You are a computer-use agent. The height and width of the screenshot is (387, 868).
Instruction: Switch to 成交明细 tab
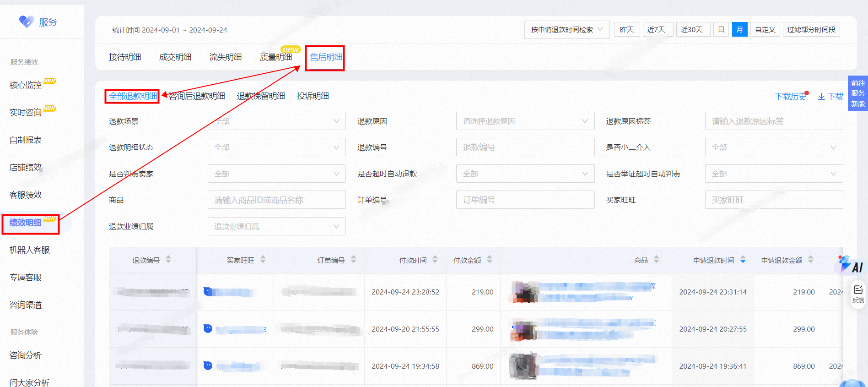click(x=175, y=57)
